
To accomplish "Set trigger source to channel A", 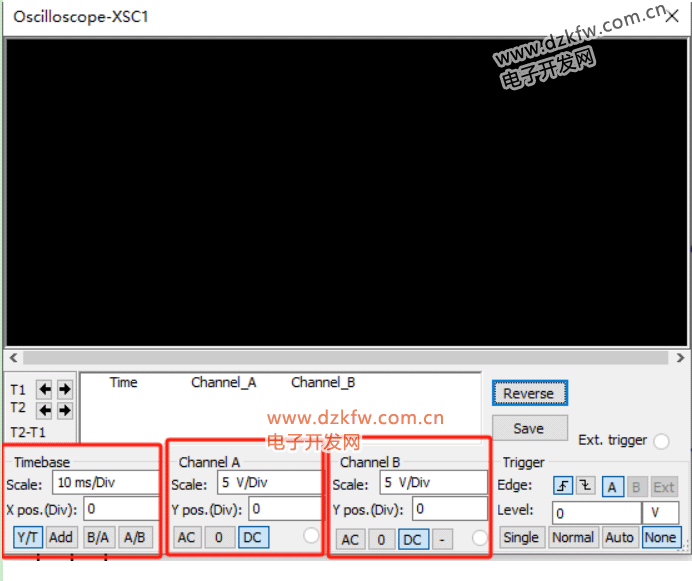I will point(612,487).
